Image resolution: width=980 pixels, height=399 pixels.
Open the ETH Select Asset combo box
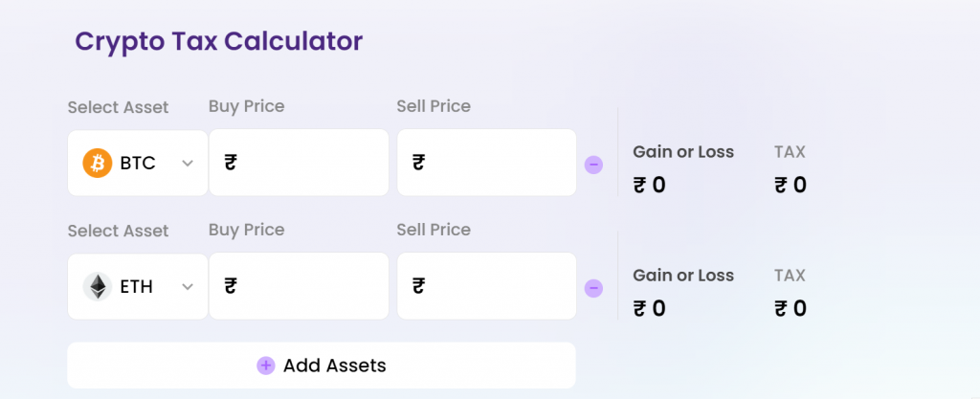click(x=138, y=287)
